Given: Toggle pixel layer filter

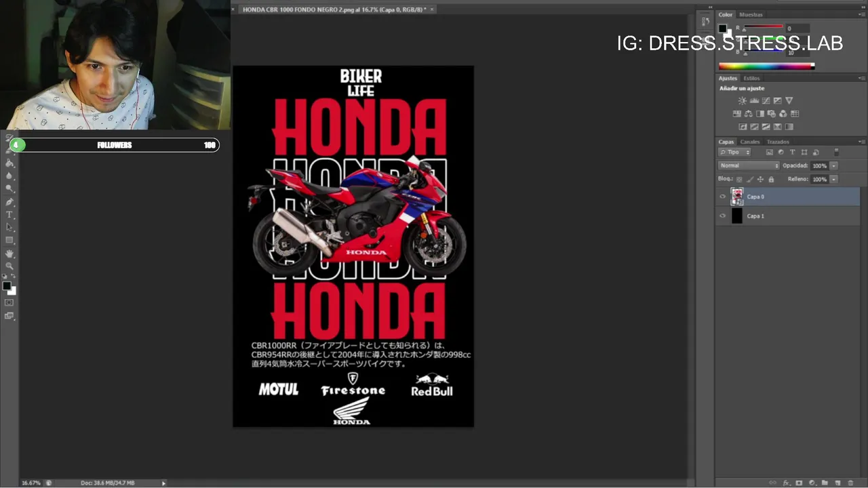Looking at the screenshot, I should [x=770, y=152].
